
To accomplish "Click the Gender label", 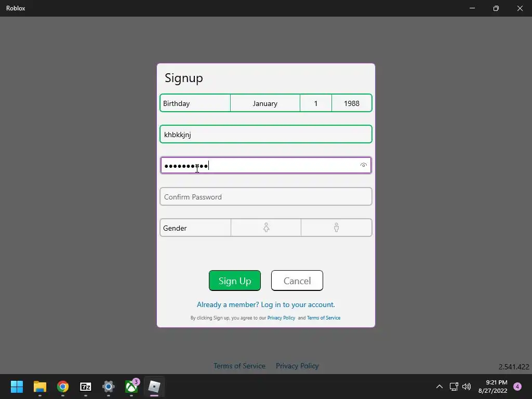I will (175, 228).
